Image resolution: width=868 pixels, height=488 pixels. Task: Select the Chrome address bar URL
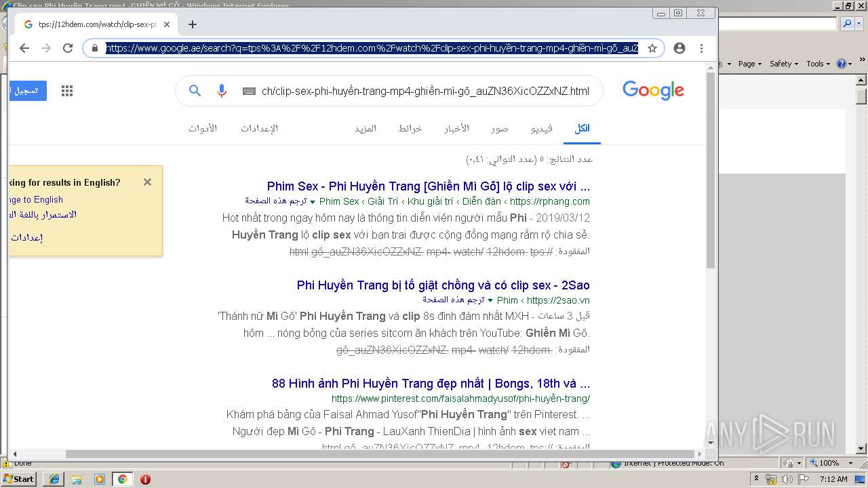tap(372, 48)
